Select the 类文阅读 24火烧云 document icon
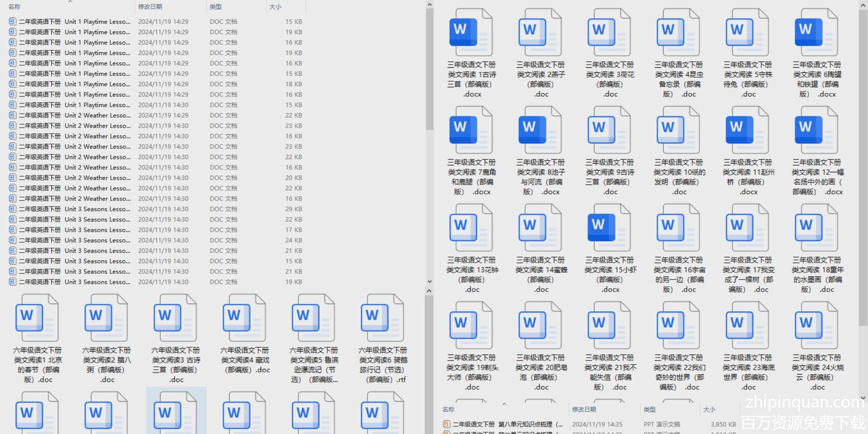Image resolution: width=868 pixels, height=434 pixels. point(816,325)
